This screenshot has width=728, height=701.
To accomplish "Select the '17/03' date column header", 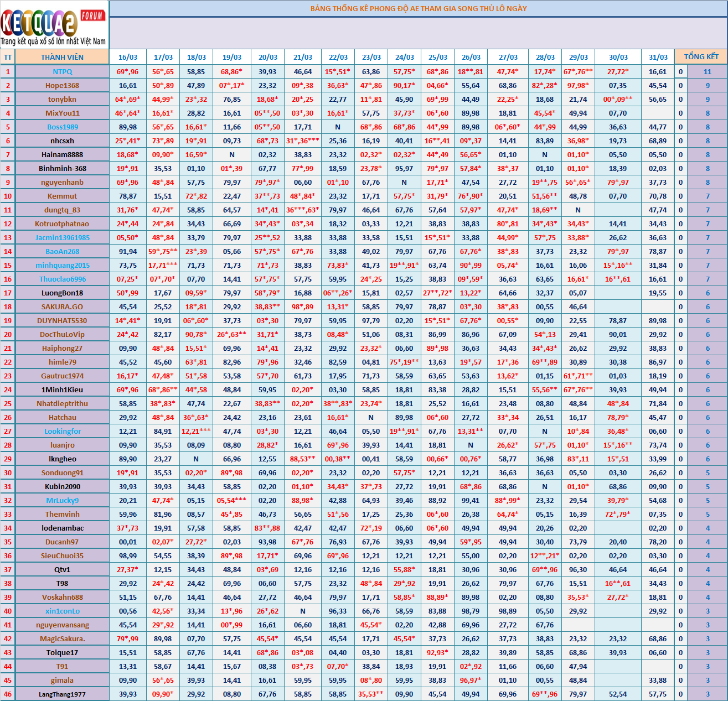I will tap(163, 57).
